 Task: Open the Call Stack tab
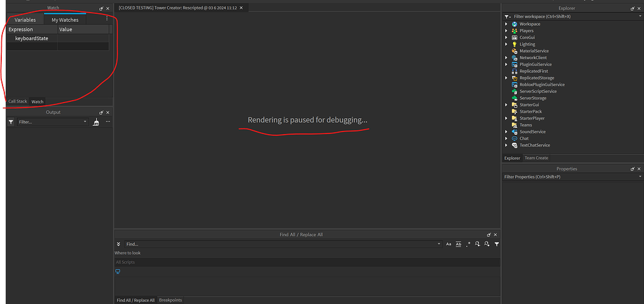tap(18, 101)
